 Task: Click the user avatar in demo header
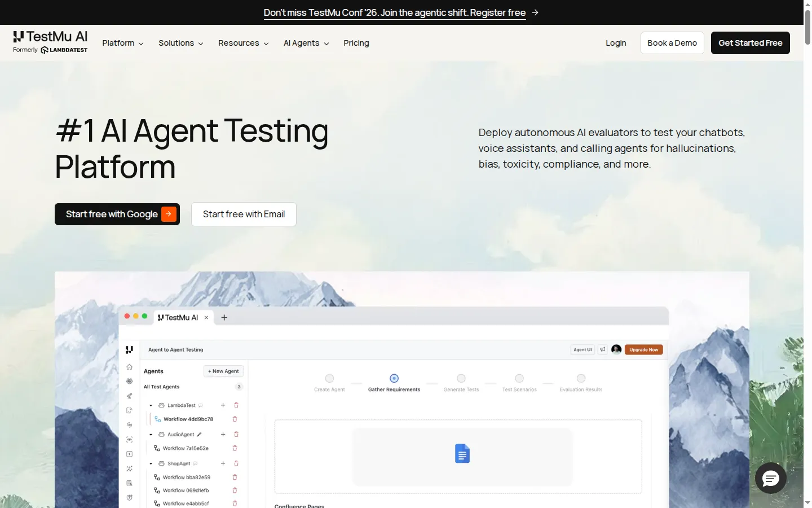click(616, 349)
